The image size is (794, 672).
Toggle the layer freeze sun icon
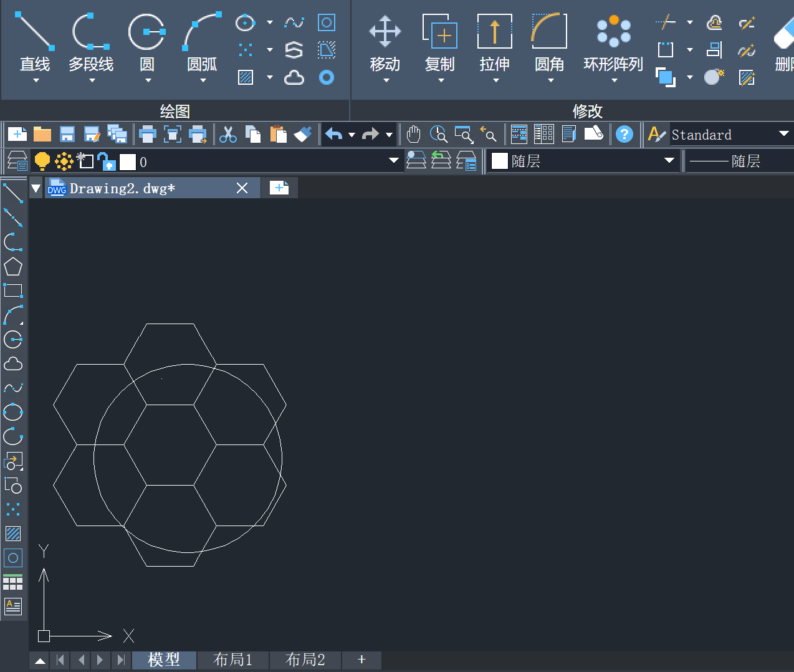point(64,161)
